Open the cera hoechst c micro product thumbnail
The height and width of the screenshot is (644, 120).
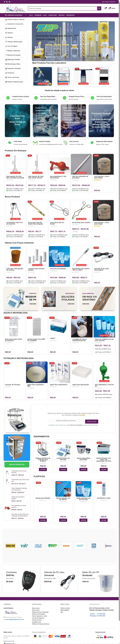[103, 164]
